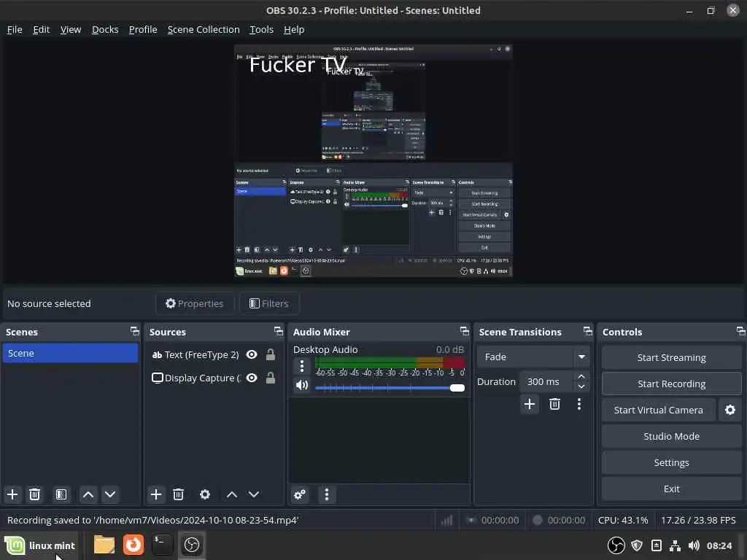Click the Properties button in source toolbar
Image resolution: width=747 pixels, height=560 pixels.
click(x=194, y=303)
